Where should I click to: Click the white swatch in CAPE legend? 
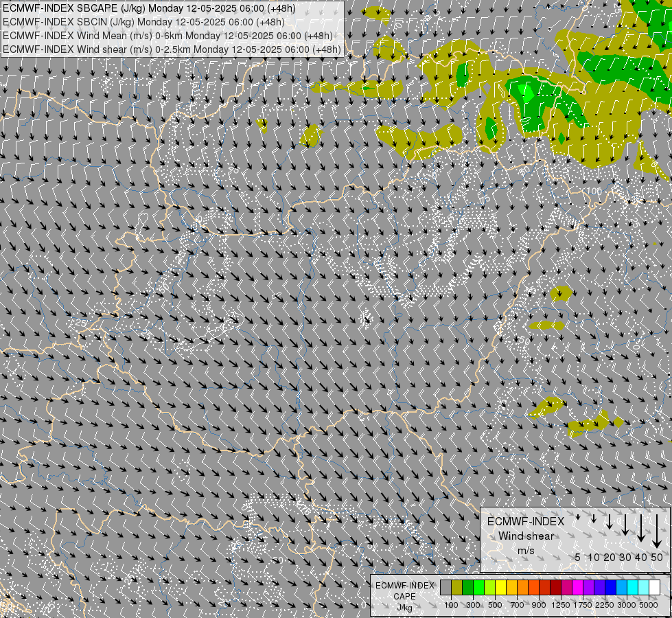(655, 587)
